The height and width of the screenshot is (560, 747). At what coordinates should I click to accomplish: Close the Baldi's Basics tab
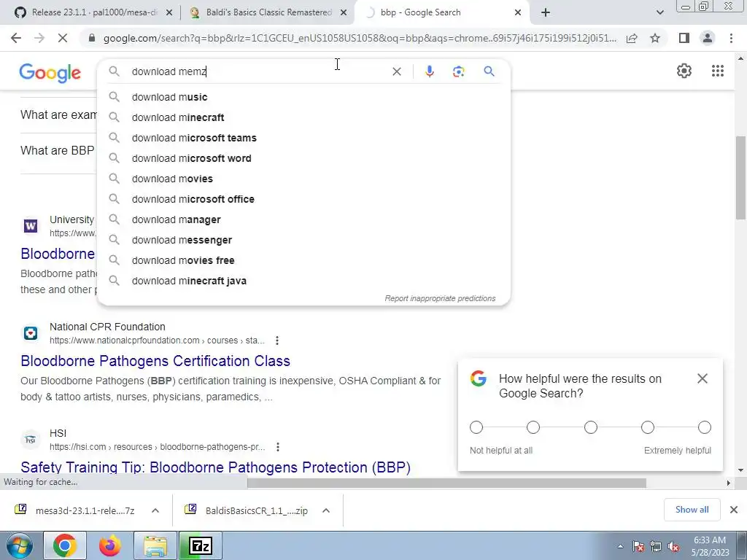pos(344,13)
